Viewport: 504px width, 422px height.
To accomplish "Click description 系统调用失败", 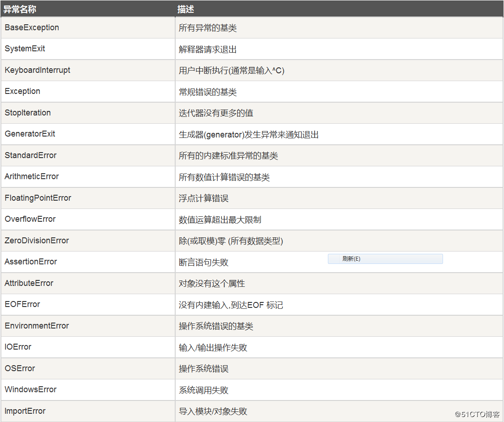I will [x=204, y=390].
